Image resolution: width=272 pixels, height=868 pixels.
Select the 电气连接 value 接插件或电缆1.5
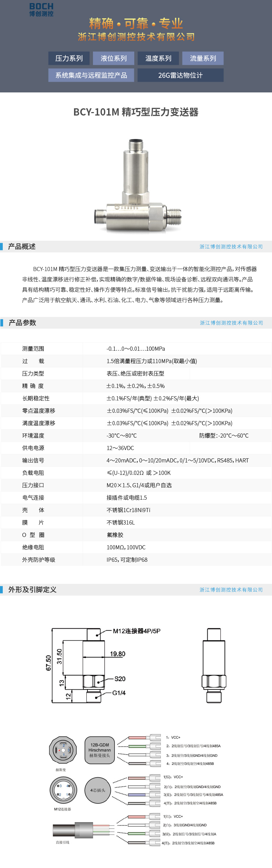pos(127,498)
